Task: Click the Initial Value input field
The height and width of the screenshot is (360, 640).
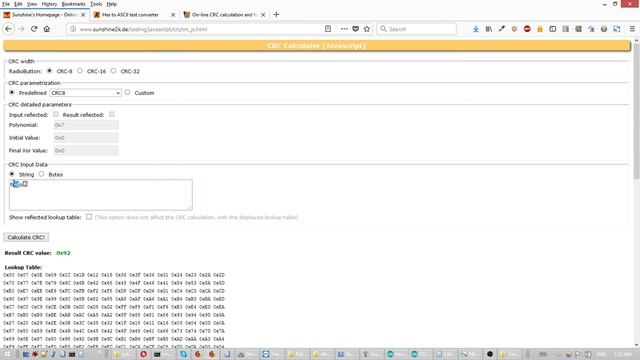Action: [86, 138]
